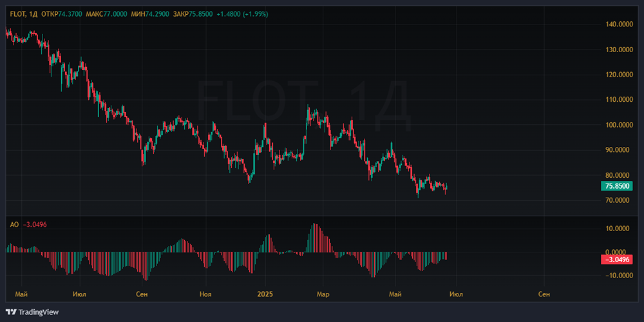Click the 10.0000 level on AO scale
The image size is (644, 322).
click(x=618, y=229)
